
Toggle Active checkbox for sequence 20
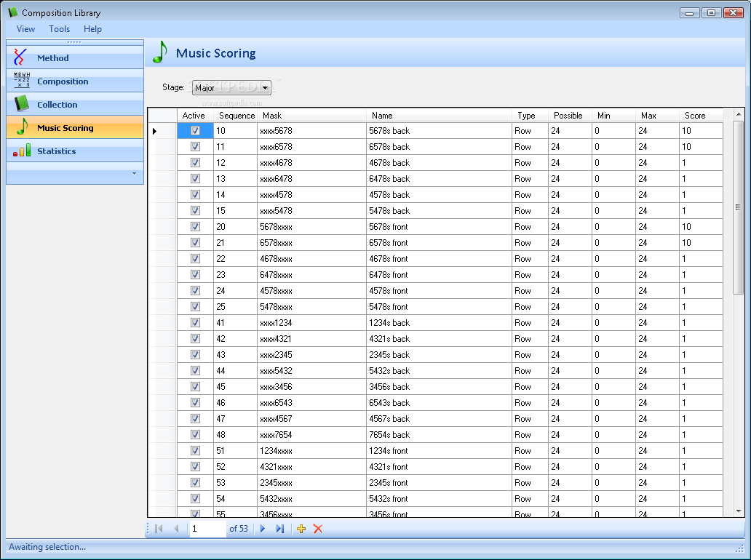pos(195,227)
